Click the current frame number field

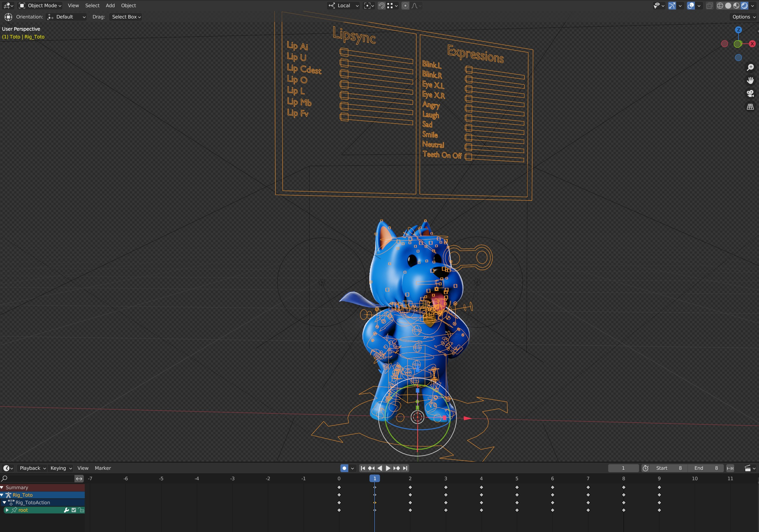[x=623, y=468]
